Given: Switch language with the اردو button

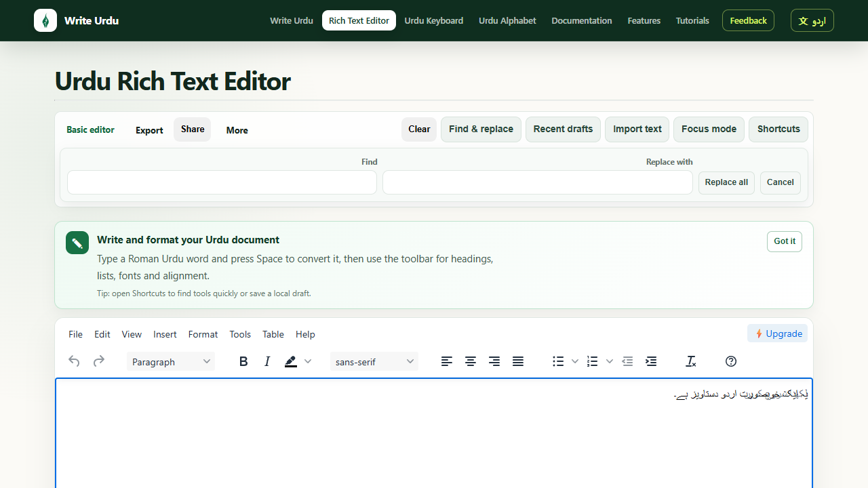Looking at the screenshot, I should 812,20.
